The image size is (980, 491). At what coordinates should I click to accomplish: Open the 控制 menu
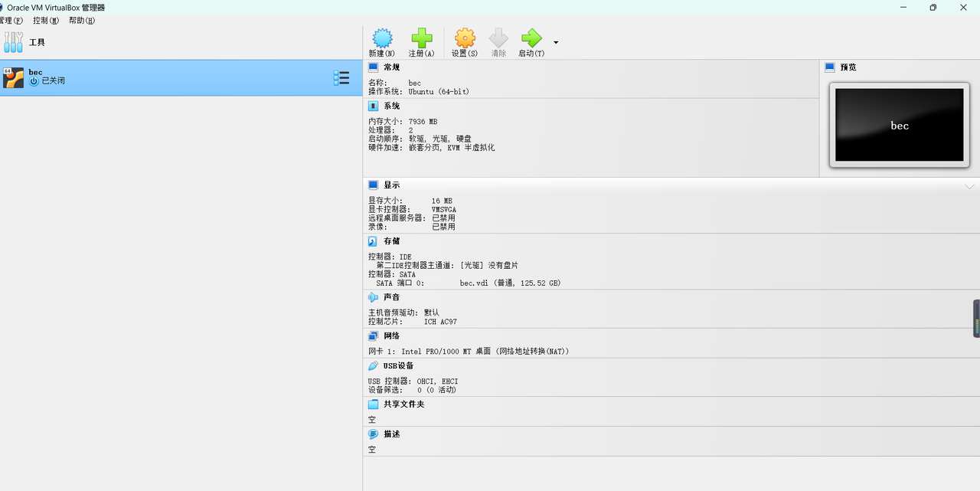click(46, 21)
